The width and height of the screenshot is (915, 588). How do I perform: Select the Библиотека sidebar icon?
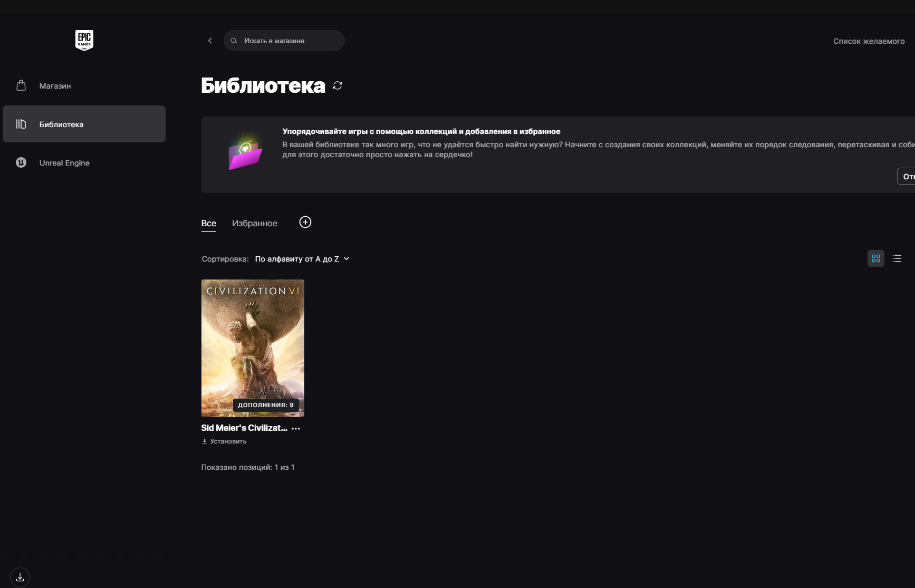click(x=21, y=124)
